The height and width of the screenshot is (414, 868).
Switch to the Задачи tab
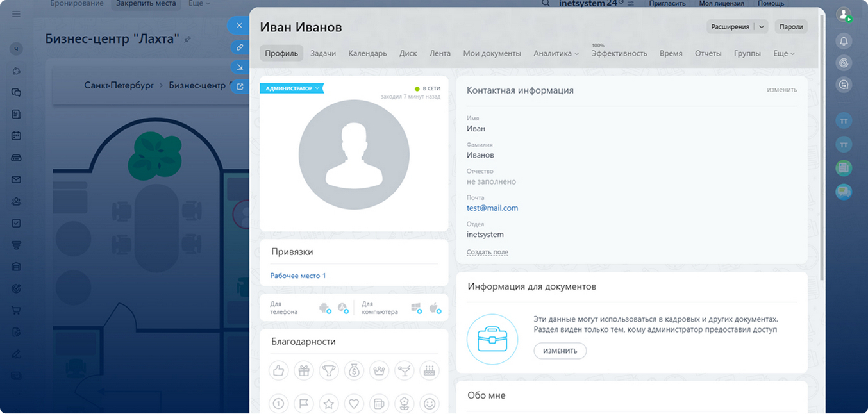coord(323,53)
